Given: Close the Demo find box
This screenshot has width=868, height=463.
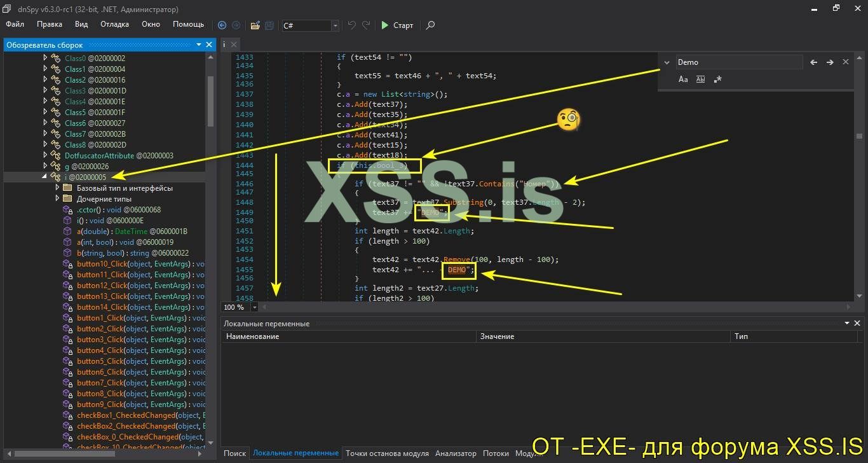Looking at the screenshot, I should click(x=845, y=62).
